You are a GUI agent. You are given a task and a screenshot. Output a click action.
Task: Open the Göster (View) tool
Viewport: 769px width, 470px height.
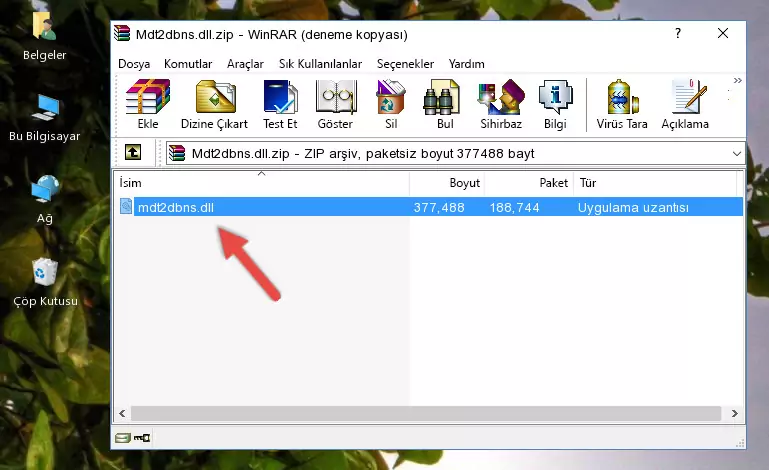coord(335,104)
